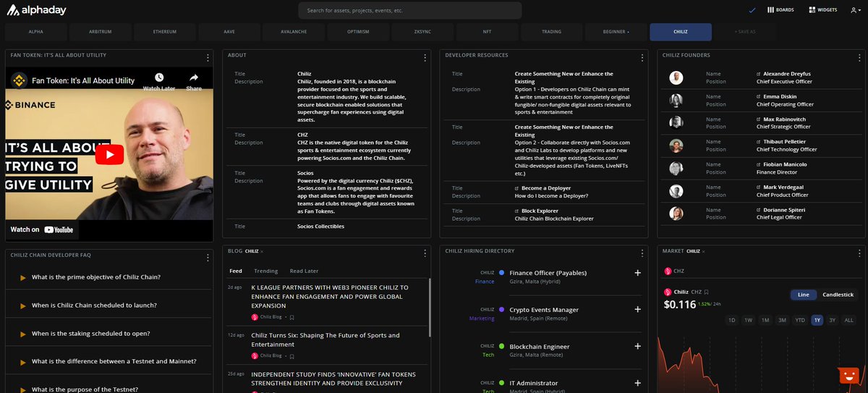Set chart range to 1W
Viewport: 868px width, 393px height.
pos(749,320)
